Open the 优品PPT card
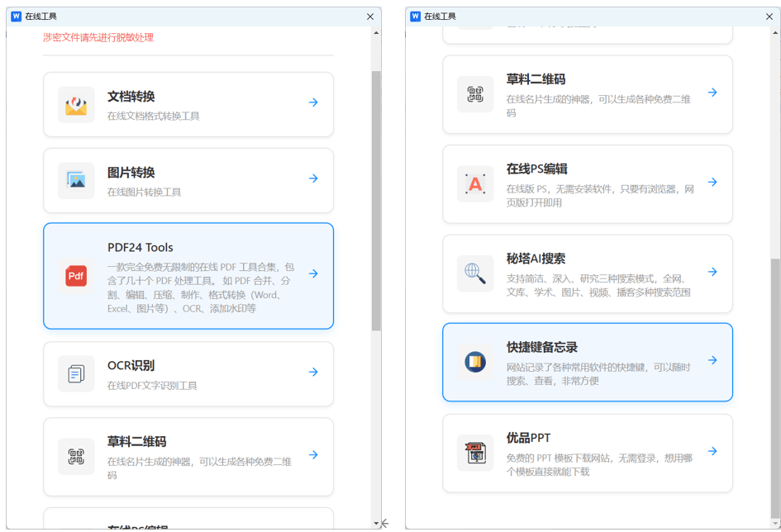The width and height of the screenshot is (781, 532). [587, 451]
